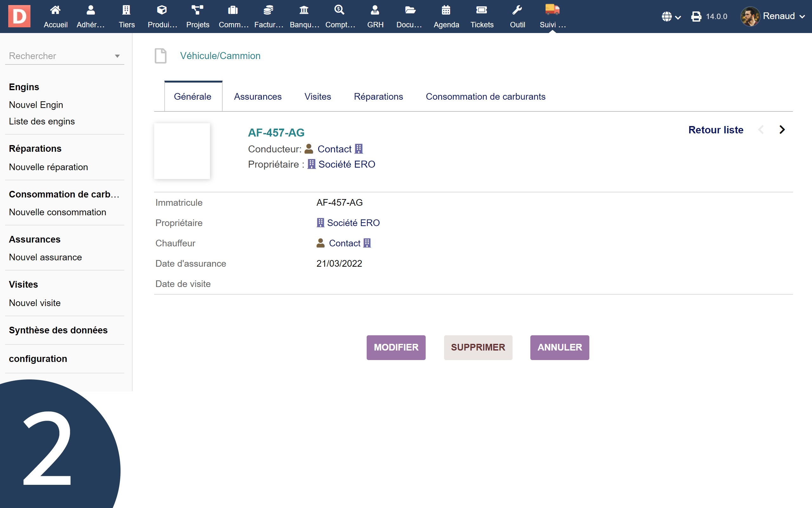
Task: Click the Visites sidebar heading
Action: pos(23,284)
